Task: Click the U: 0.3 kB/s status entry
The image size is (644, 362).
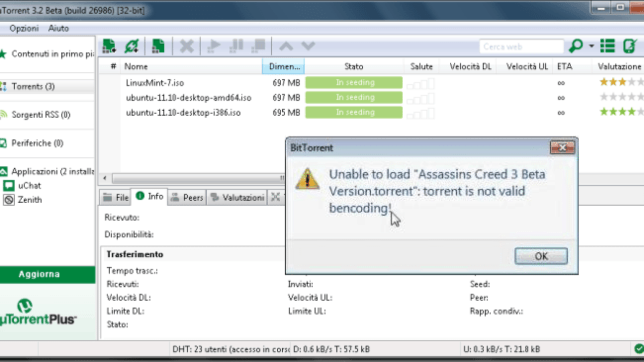Action: point(501,349)
